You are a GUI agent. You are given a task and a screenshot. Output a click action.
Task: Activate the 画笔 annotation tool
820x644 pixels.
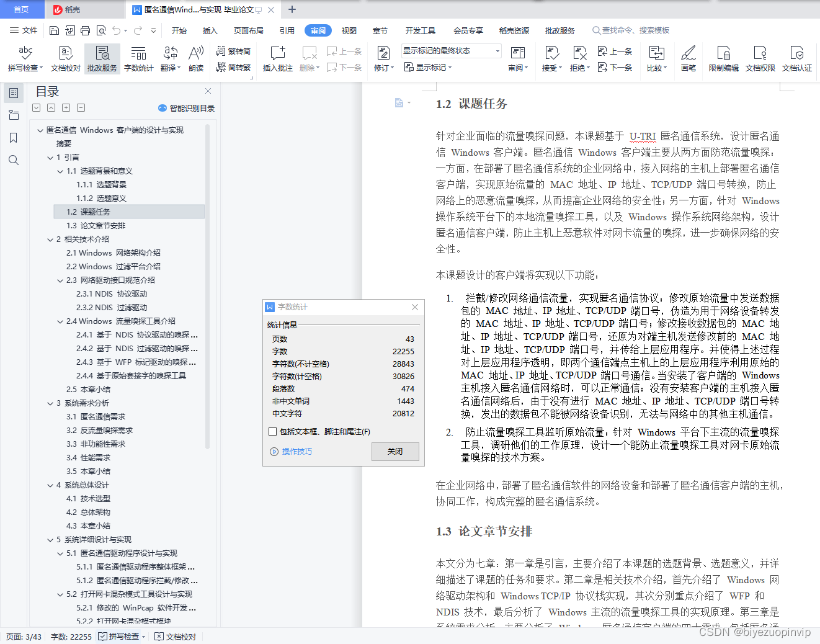[x=689, y=59]
